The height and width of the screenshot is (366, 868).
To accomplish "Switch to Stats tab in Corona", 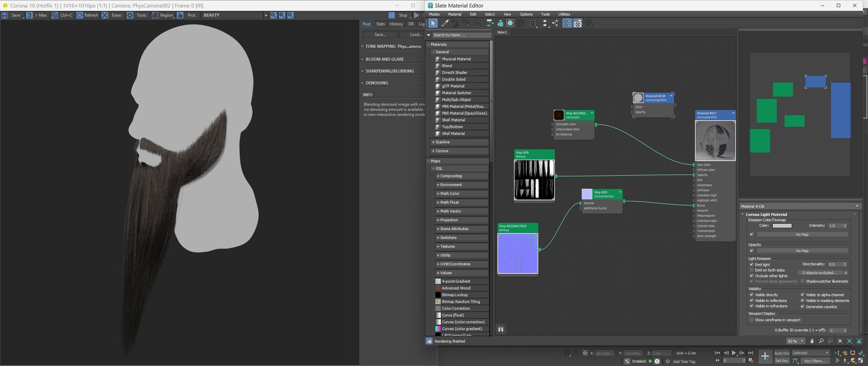I will (x=380, y=24).
